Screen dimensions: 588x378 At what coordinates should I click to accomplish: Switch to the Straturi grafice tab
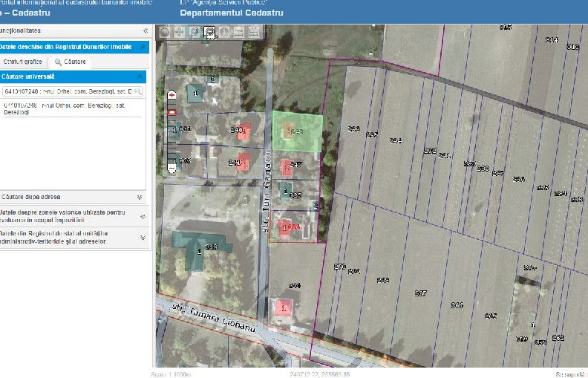23,62
